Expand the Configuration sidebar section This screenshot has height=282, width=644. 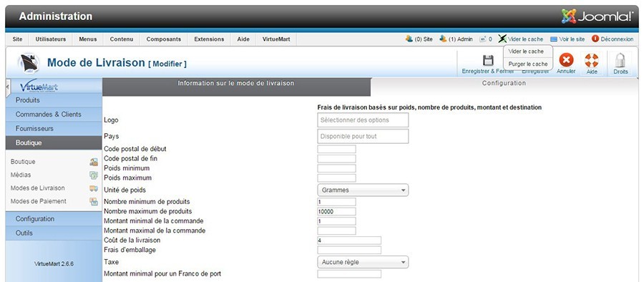pyautogui.click(x=54, y=219)
